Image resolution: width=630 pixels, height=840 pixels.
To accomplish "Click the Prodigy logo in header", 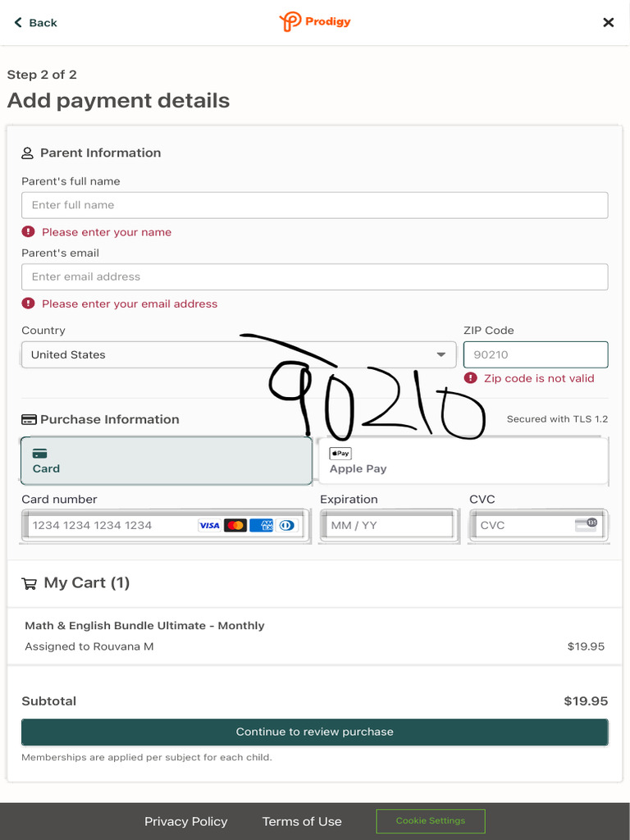I will pyautogui.click(x=315, y=22).
